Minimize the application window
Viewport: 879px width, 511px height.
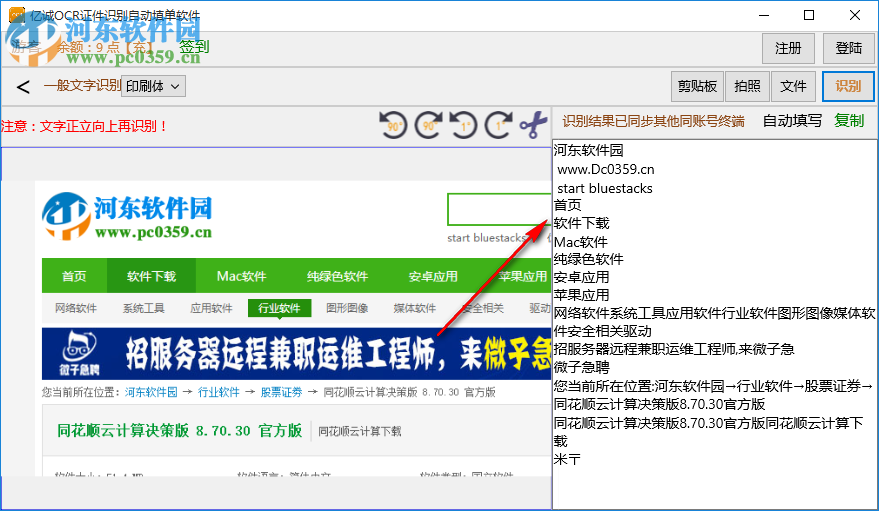[x=764, y=15]
